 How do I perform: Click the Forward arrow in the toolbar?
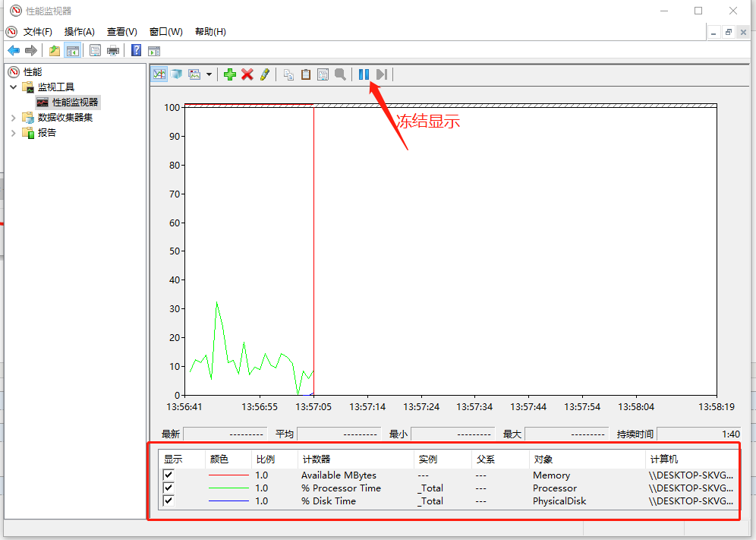[31, 50]
